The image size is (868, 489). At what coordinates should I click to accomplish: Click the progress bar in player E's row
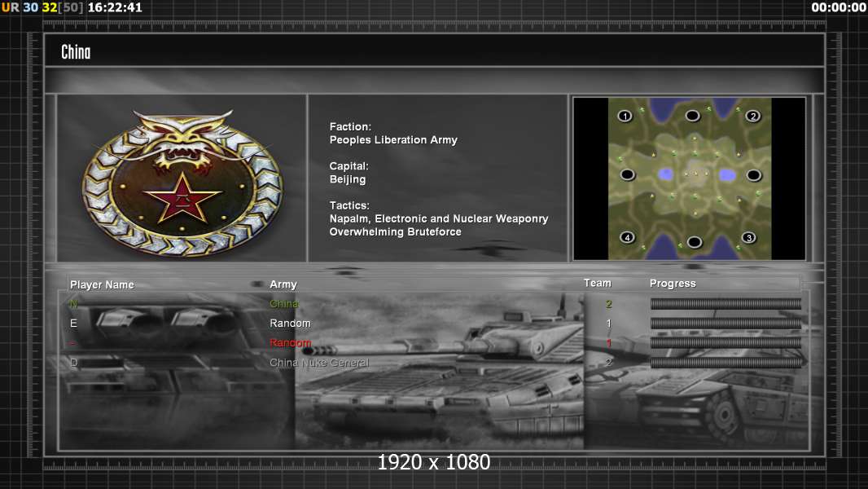pyautogui.click(x=726, y=323)
